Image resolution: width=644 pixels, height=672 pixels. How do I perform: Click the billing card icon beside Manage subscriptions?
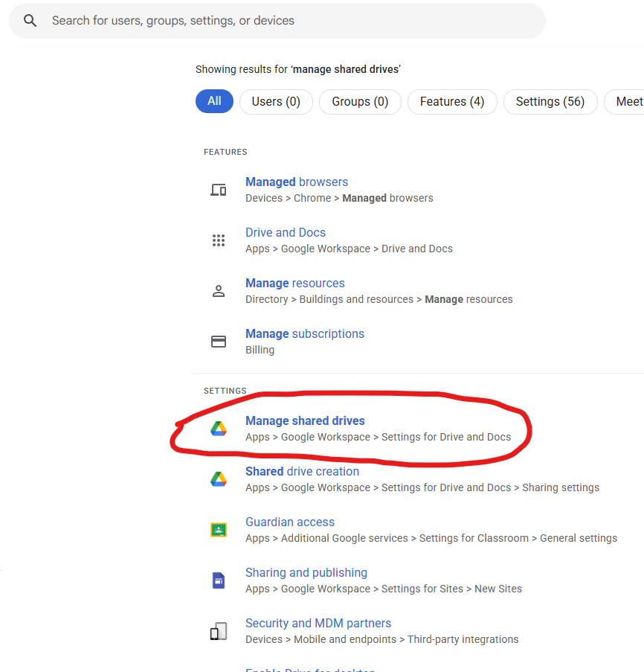pos(219,342)
